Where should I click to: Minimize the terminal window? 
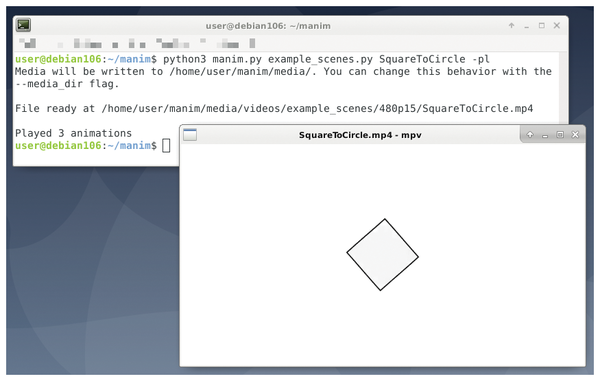(527, 26)
